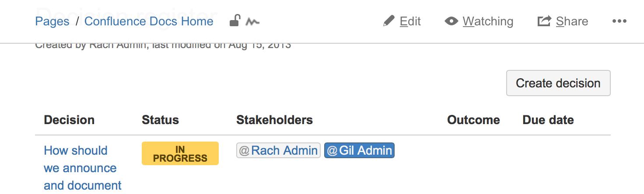Open the Confluence Docs Home breadcrumb

tap(149, 21)
